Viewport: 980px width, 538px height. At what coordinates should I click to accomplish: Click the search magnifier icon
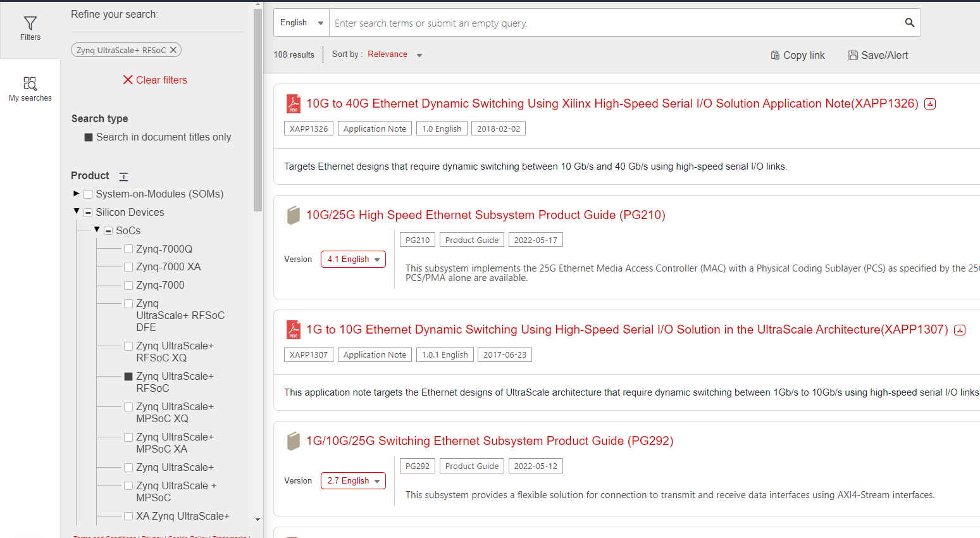(909, 22)
